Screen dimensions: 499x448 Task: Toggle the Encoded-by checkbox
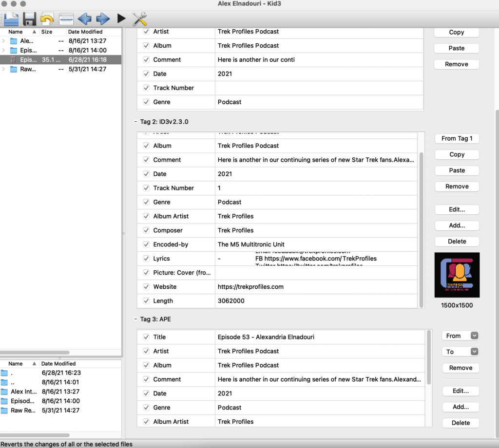pyautogui.click(x=146, y=244)
